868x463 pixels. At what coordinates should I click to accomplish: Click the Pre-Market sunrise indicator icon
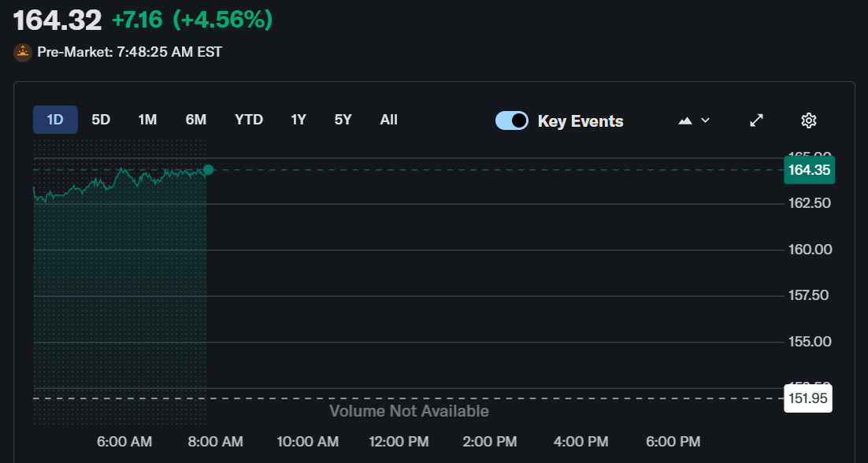tap(22, 52)
